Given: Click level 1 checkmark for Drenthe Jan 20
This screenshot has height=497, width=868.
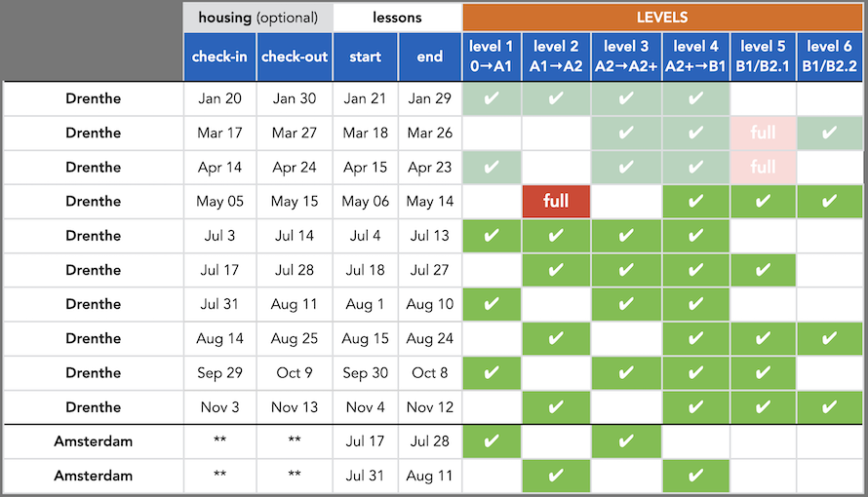Looking at the screenshot, I should click(492, 98).
